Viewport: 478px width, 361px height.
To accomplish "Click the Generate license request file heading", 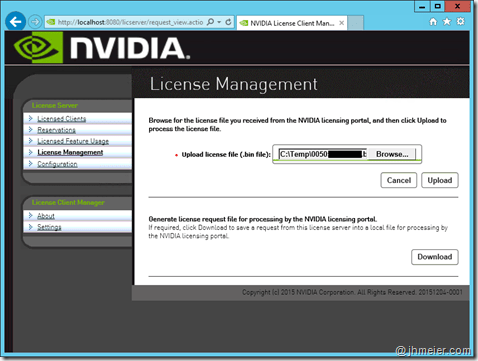I will (x=263, y=219).
